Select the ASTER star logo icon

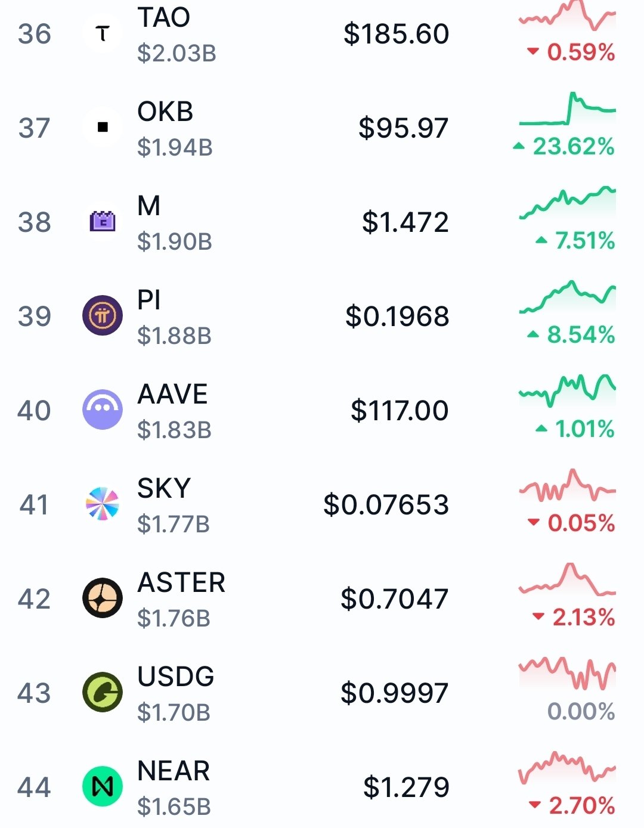[x=103, y=598]
